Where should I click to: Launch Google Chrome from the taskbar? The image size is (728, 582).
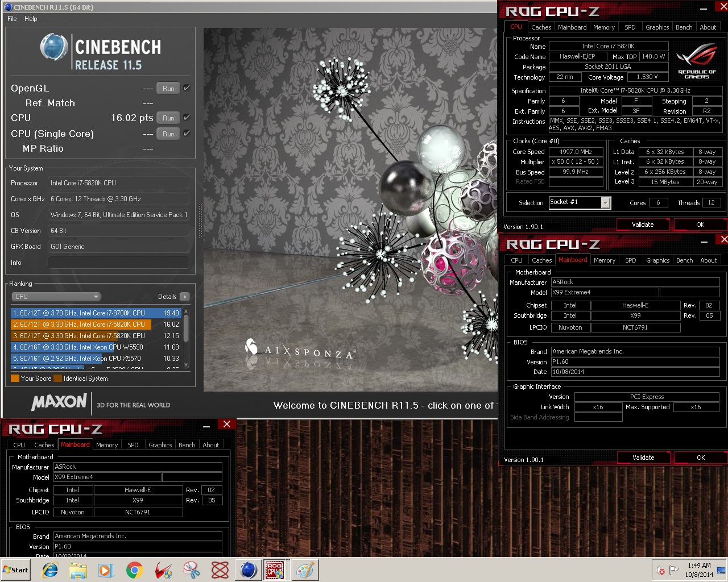[135, 570]
